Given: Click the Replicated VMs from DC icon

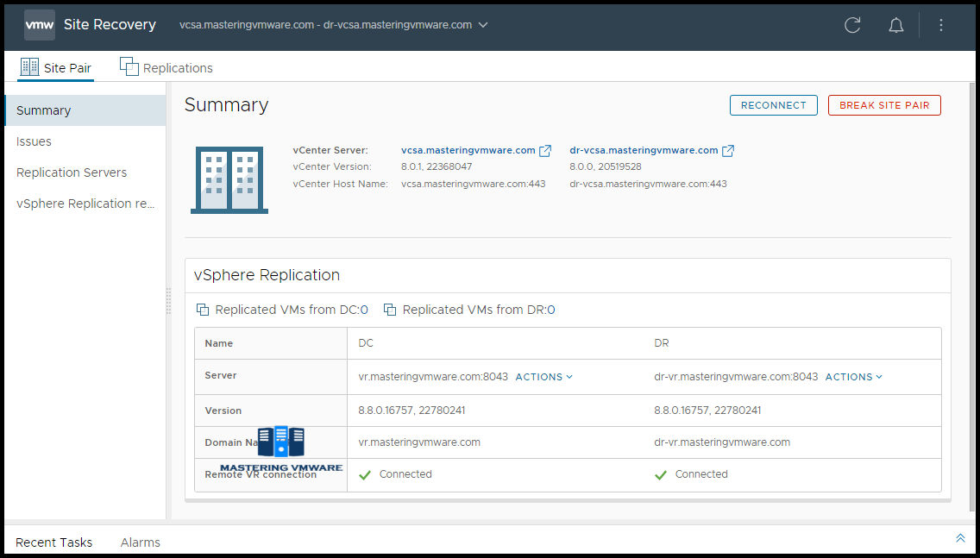Looking at the screenshot, I should coord(203,308).
